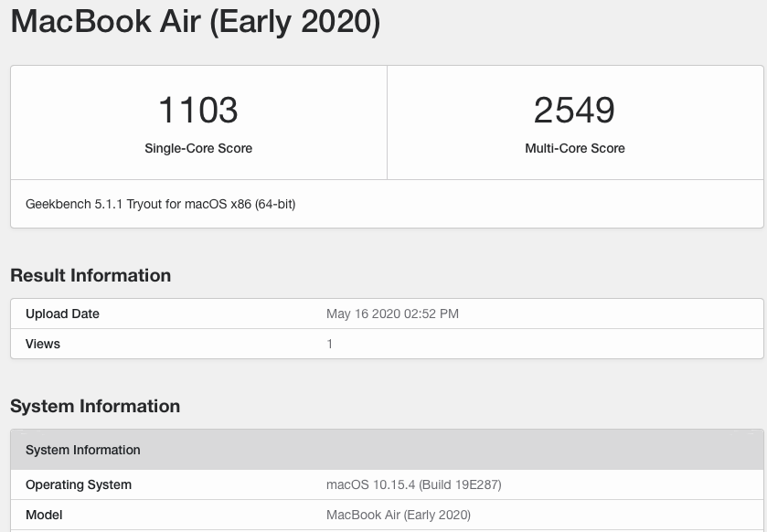Click the Single-Core Score label
The height and width of the screenshot is (532, 767).
tap(198, 148)
